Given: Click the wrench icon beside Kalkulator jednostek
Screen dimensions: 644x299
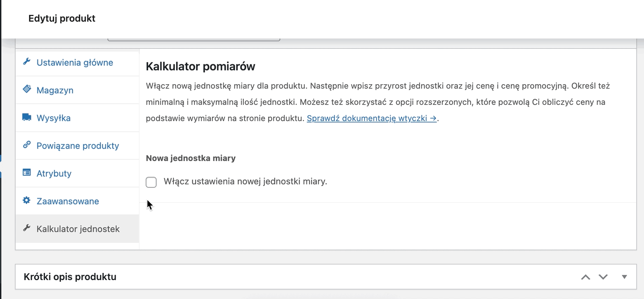Looking at the screenshot, I should (27, 228).
